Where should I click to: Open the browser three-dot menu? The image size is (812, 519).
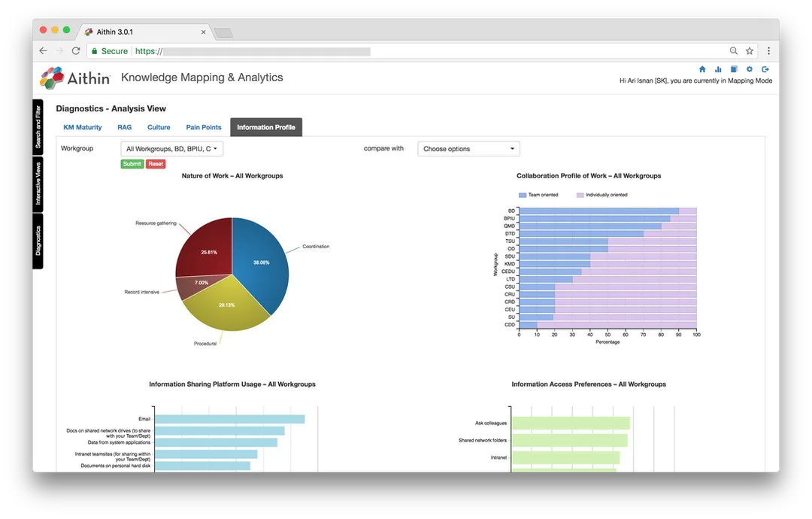point(768,50)
